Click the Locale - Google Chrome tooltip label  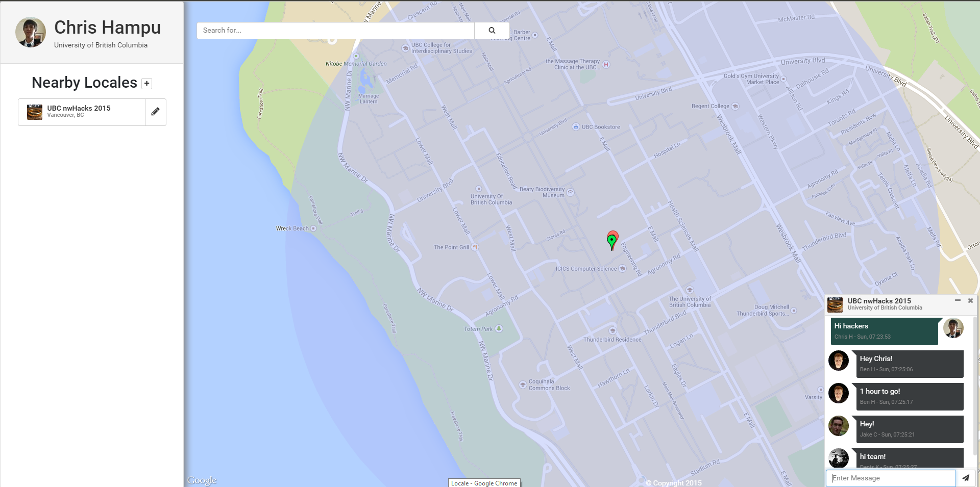[484, 483]
